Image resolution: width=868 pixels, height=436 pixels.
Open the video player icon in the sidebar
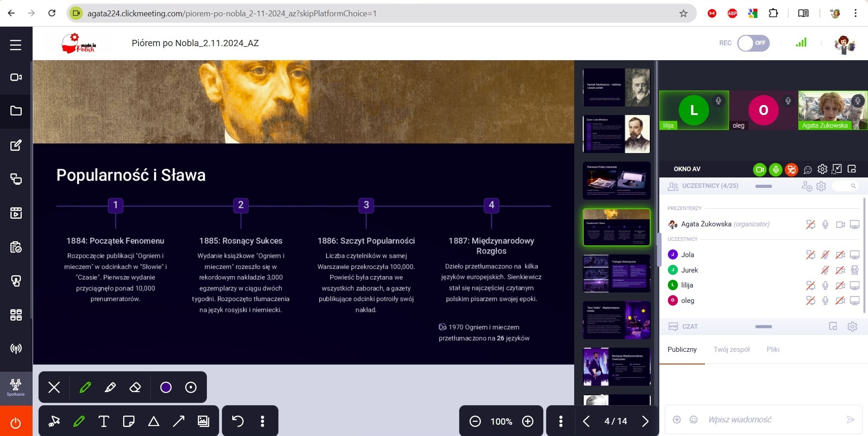(16, 213)
